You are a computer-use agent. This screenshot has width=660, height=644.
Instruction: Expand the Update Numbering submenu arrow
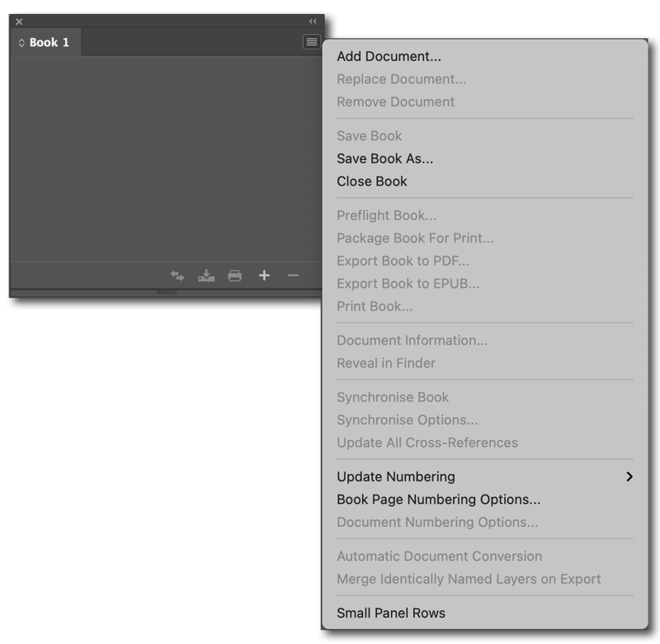tap(629, 477)
